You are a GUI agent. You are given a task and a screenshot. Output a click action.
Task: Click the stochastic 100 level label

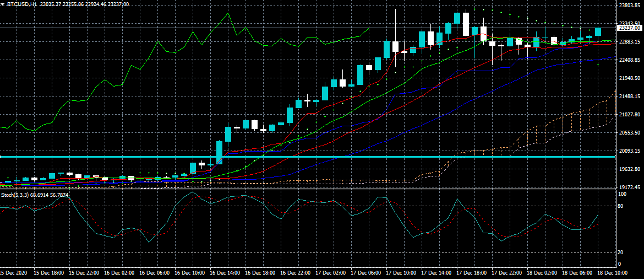[x=621, y=195]
